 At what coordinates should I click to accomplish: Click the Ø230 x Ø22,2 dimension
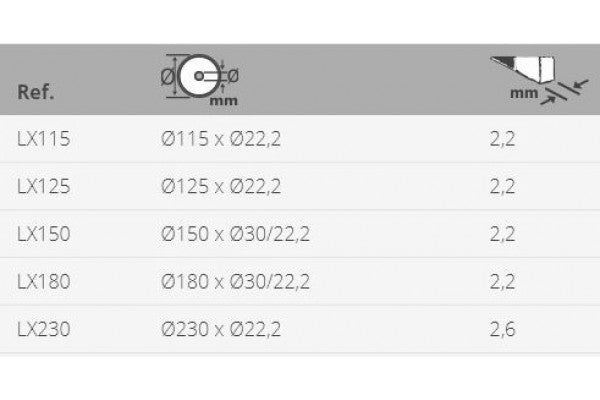(221, 330)
